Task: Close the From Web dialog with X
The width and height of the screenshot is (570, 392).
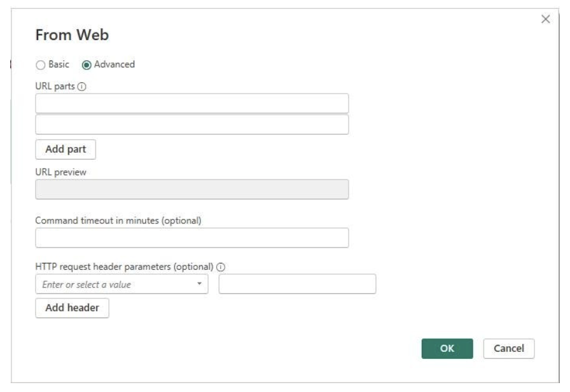Action: 545,19
